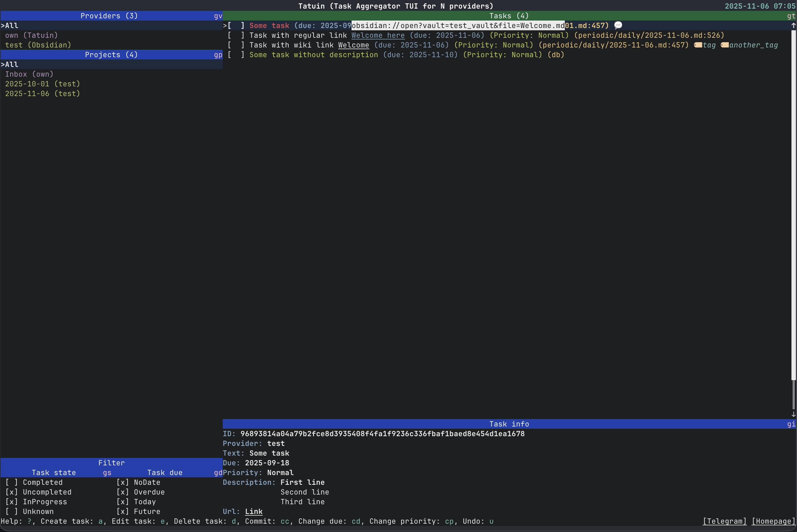Viewport: 797px width, 532px height.
Task: Select the 2025-11-06 (test) project
Action: [x=42, y=94]
